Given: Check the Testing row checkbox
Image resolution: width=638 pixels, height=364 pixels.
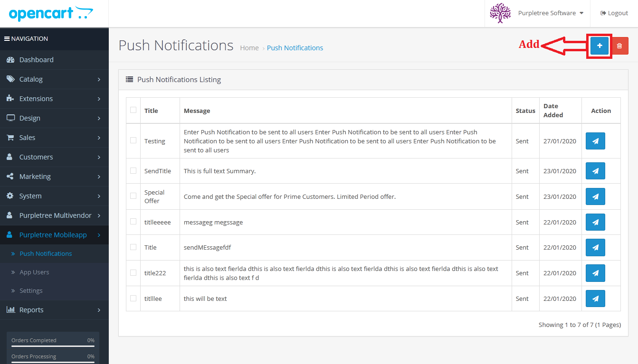Looking at the screenshot, I should [133, 140].
